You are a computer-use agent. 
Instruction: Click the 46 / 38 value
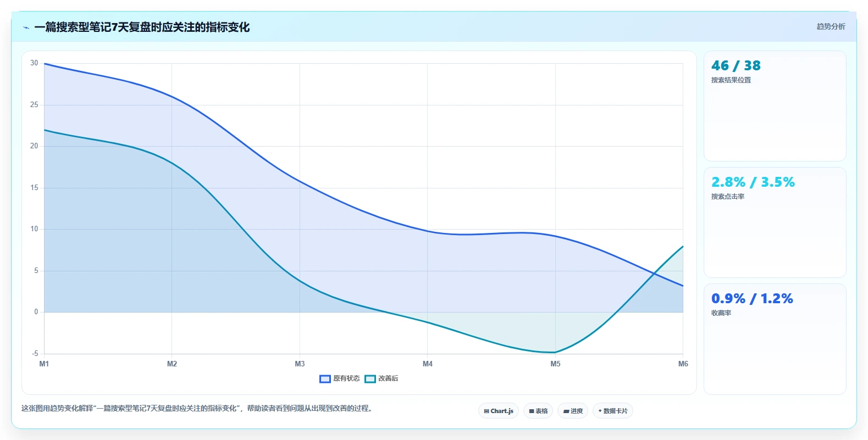tap(736, 66)
